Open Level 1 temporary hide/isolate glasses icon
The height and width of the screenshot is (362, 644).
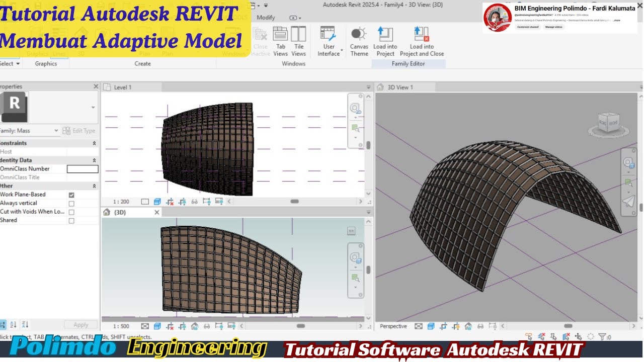(x=194, y=202)
